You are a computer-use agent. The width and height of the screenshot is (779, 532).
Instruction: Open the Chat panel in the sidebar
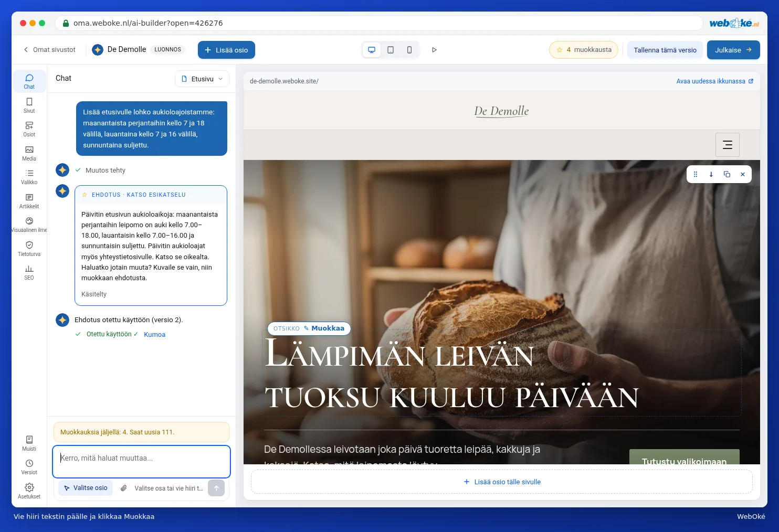click(29, 81)
